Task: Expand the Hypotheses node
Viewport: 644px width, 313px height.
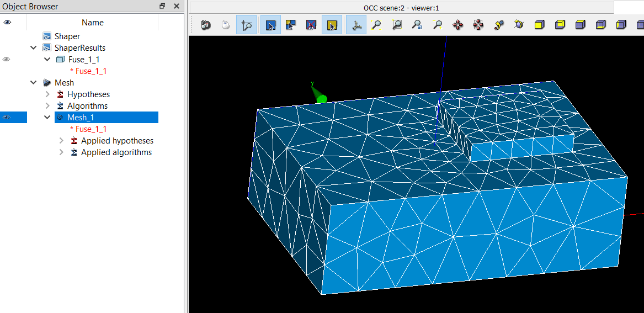Action: [x=47, y=94]
